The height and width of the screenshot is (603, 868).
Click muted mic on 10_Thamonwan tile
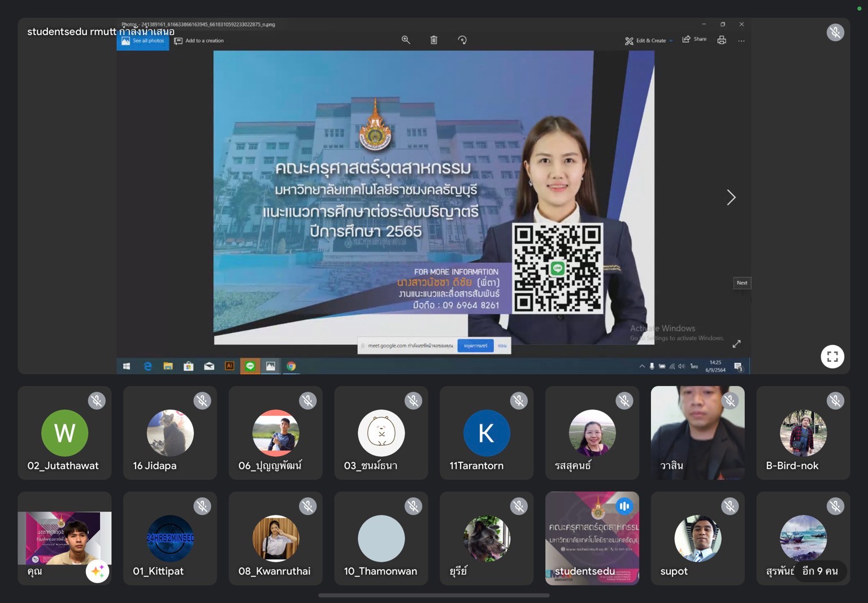(x=413, y=506)
